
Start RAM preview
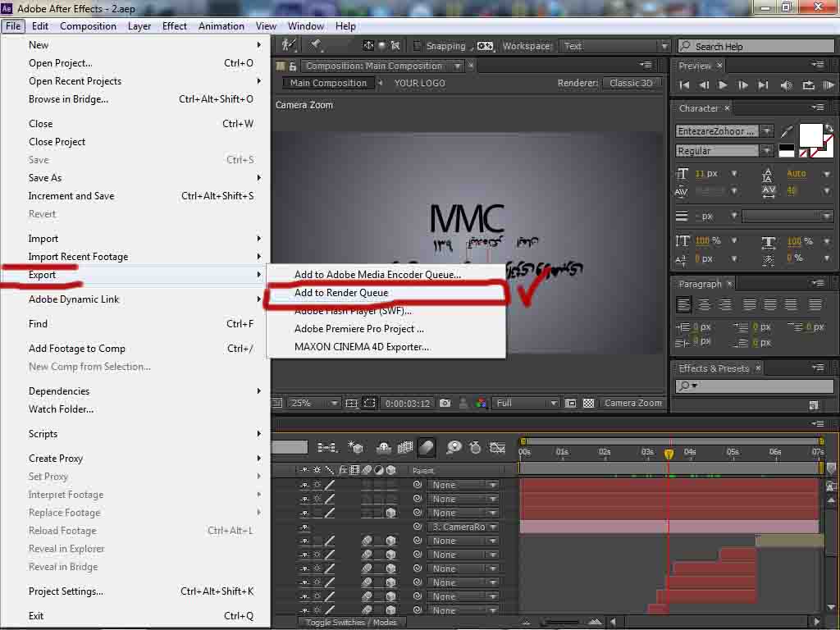pyautogui.click(x=829, y=85)
